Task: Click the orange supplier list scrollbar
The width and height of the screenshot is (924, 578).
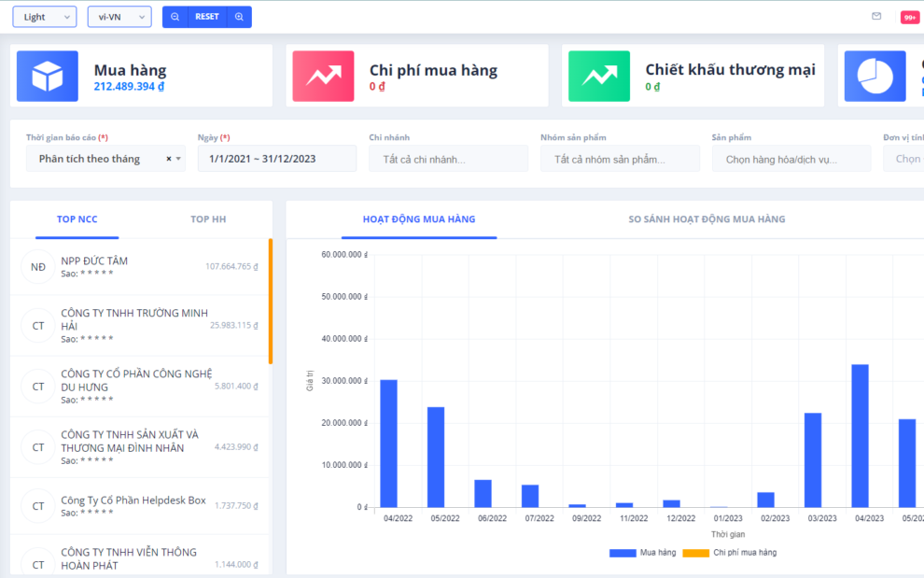Action: [271, 301]
